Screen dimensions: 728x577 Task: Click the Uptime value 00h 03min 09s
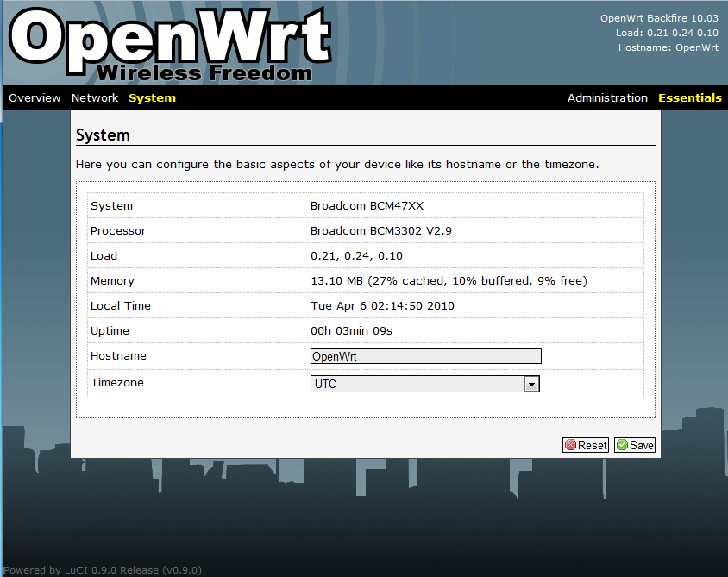tap(351, 331)
